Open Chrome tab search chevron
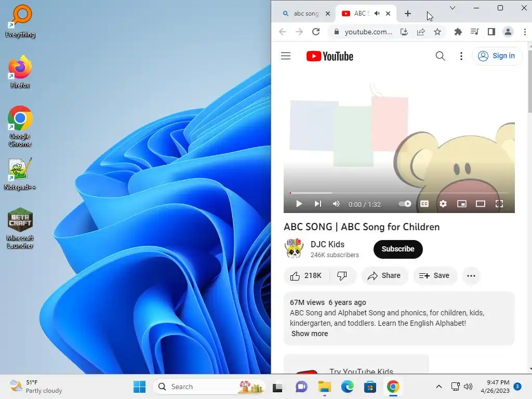The image size is (532, 399). (x=453, y=8)
